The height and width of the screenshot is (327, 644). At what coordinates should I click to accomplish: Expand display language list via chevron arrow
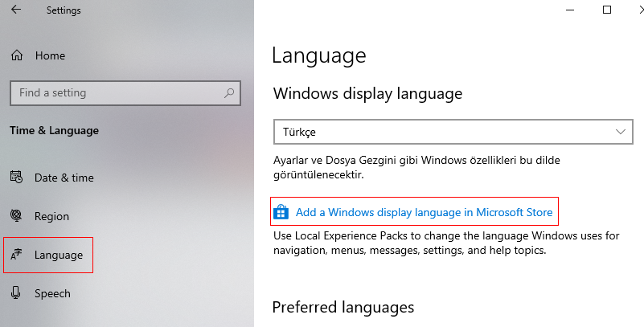pyautogui.click(x=620, y=132)
